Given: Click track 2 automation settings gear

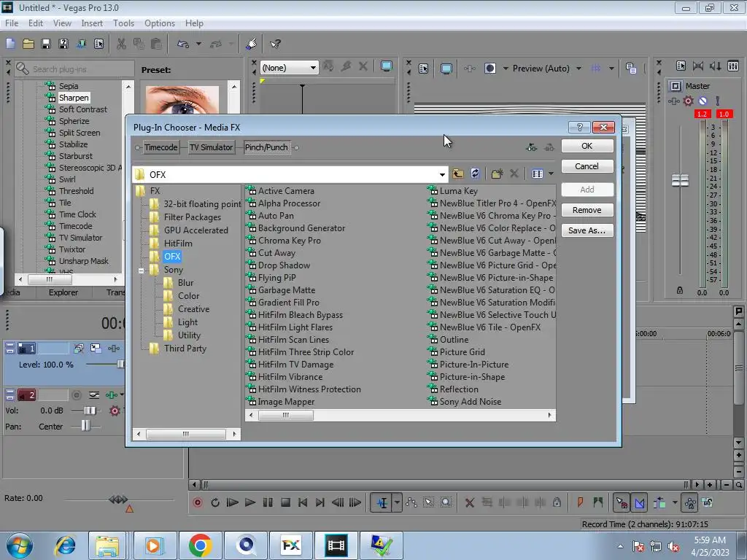Looking at the screenshot, I should [x=115, y=411].
